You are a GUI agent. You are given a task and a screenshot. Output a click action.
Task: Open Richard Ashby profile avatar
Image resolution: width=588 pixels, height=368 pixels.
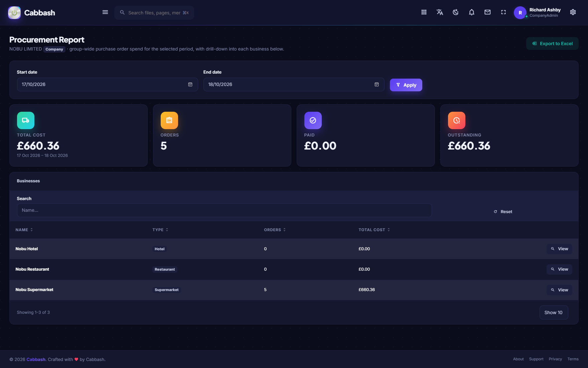(520, 13)
